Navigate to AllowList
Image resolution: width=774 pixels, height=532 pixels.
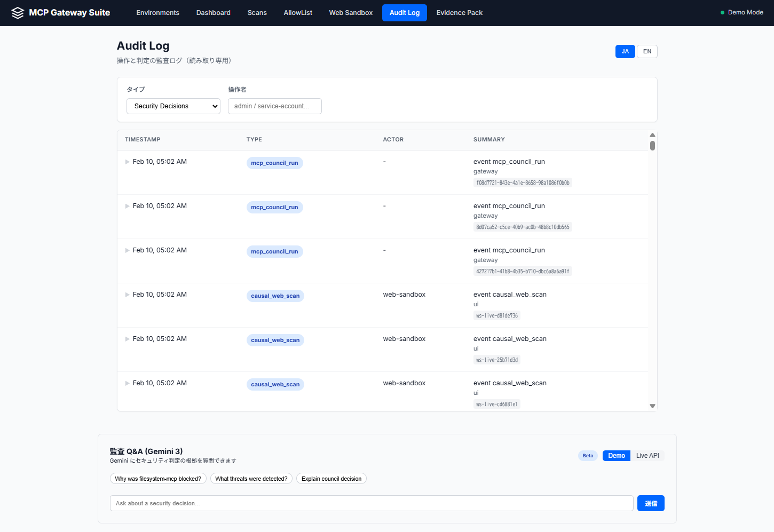[298, 13]
